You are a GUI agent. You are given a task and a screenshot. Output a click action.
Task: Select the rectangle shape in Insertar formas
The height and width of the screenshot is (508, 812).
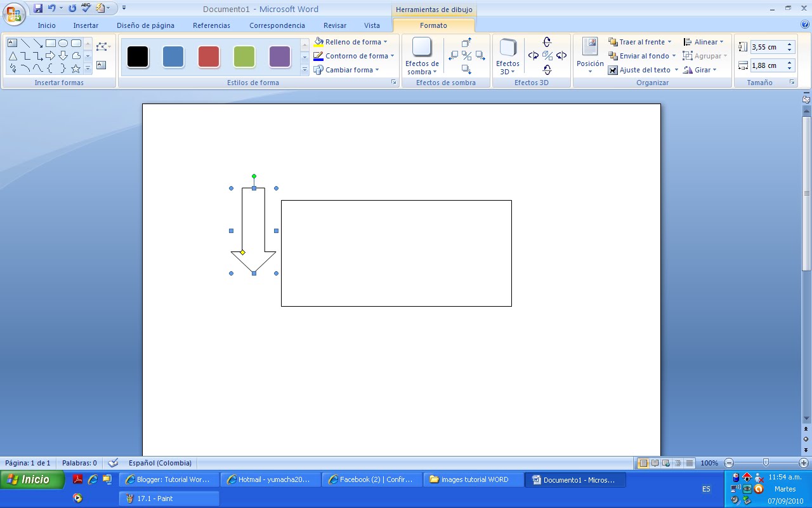[51, 43]
